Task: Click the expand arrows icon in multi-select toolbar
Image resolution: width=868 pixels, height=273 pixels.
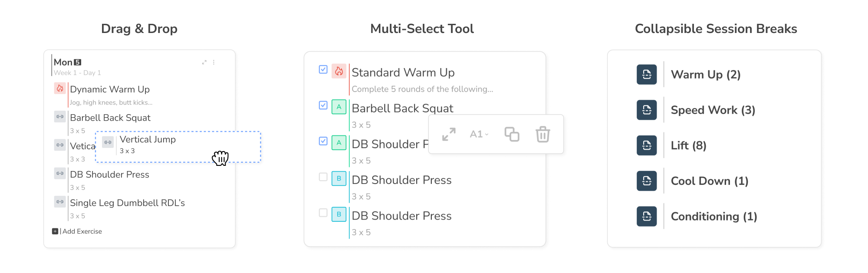Action: point(449,135)
